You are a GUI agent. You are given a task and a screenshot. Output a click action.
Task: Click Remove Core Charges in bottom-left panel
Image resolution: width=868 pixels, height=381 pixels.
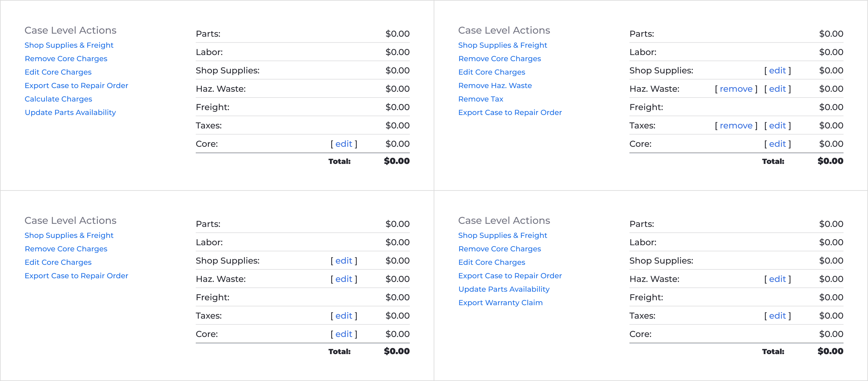66,249
